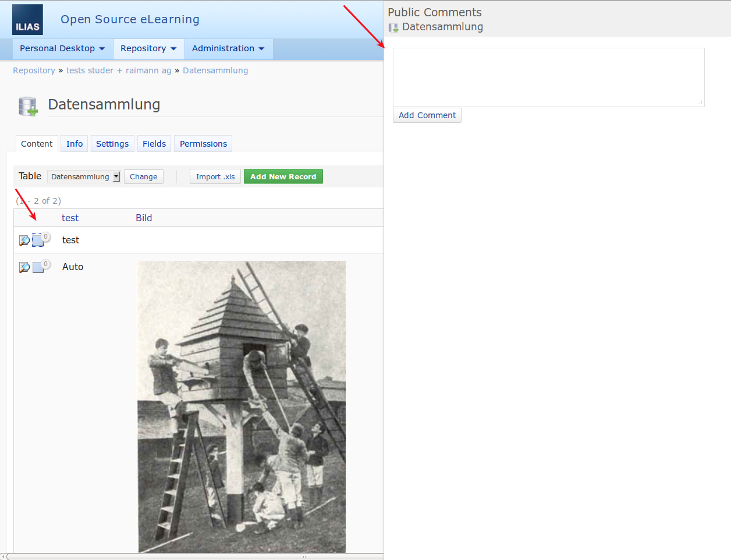
Task: Submit with the Add Comment button
Action: 427,115
